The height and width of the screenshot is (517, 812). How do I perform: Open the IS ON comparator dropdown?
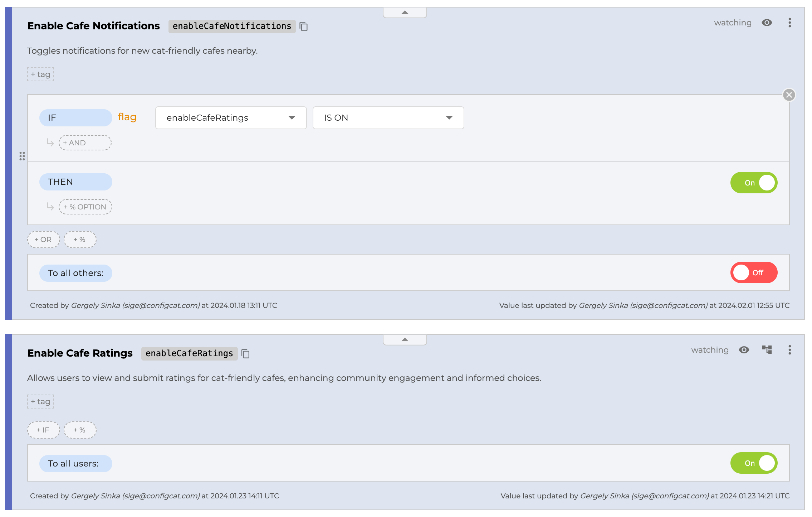tap(388, 118)
